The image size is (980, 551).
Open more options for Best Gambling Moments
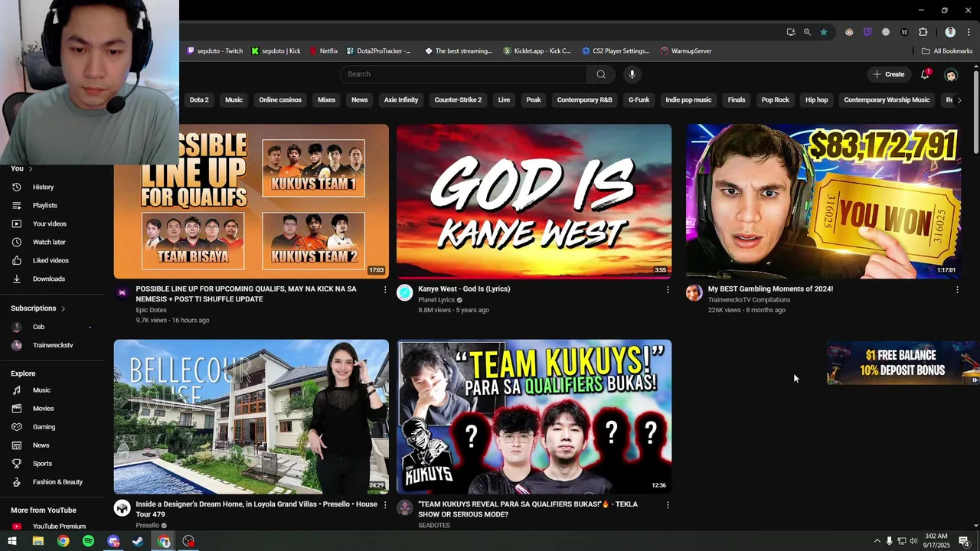[957, 290]
